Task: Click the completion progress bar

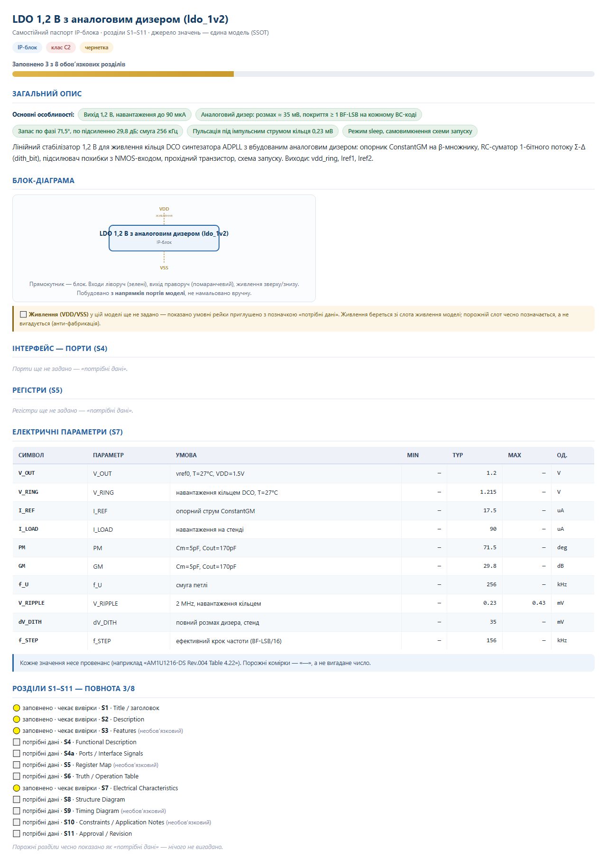Action: coord(303,74)
